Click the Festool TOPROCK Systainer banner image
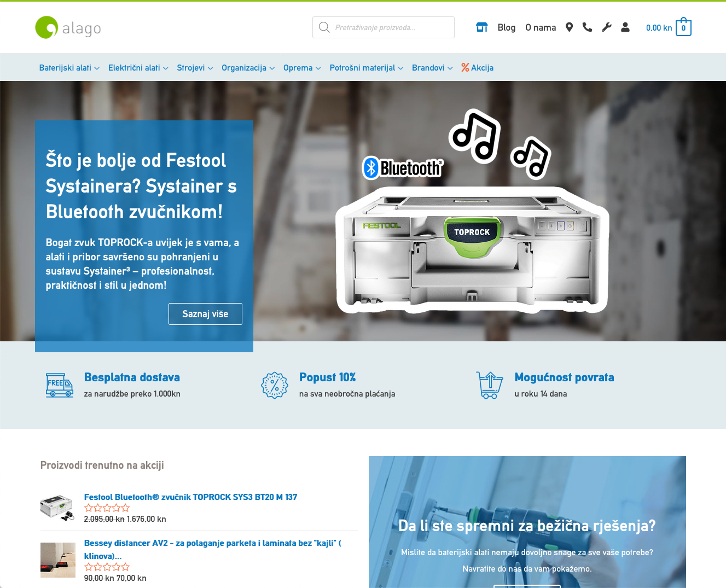This screenshot has width=726, height=588. pyautogui.click(x=473, y=250)
